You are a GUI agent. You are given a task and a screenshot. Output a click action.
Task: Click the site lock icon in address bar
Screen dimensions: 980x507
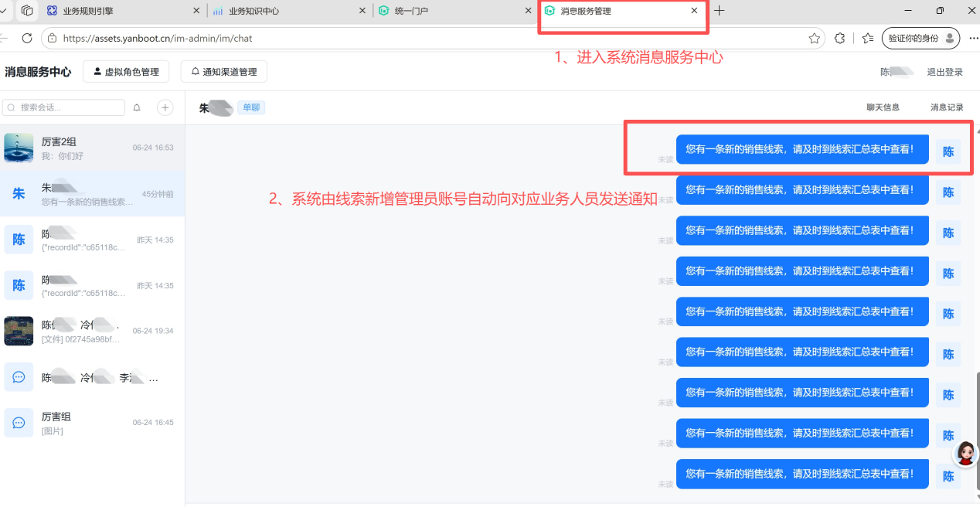point(53,38)
